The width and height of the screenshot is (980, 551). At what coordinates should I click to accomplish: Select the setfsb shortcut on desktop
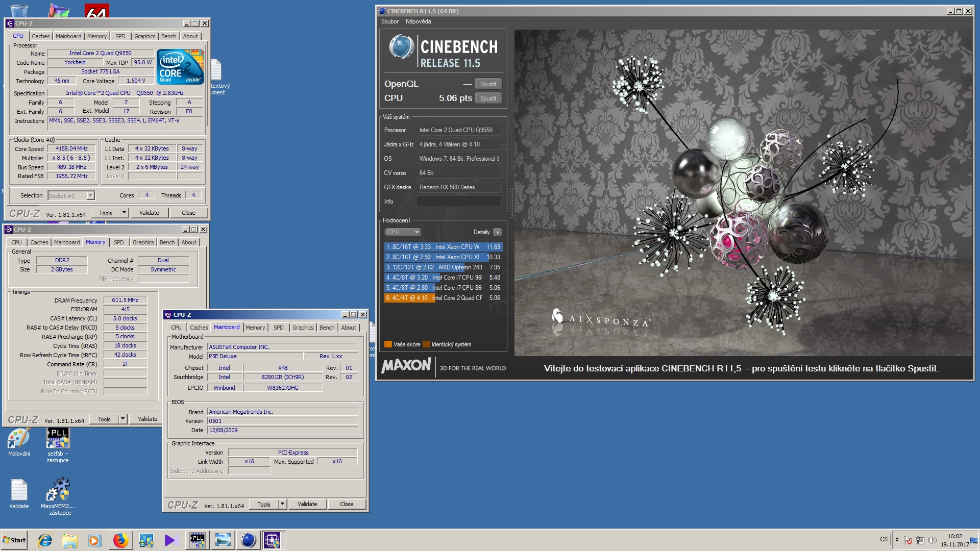click(58, 445)
